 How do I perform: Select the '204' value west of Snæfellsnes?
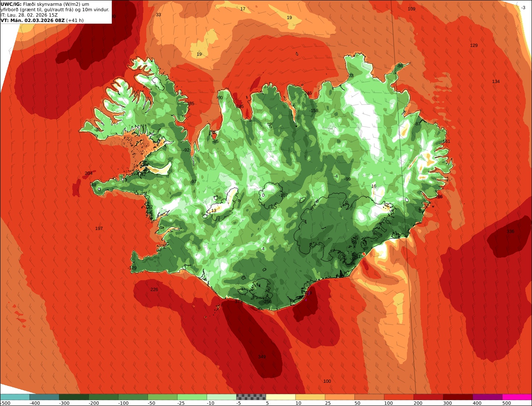pos(89,173)
